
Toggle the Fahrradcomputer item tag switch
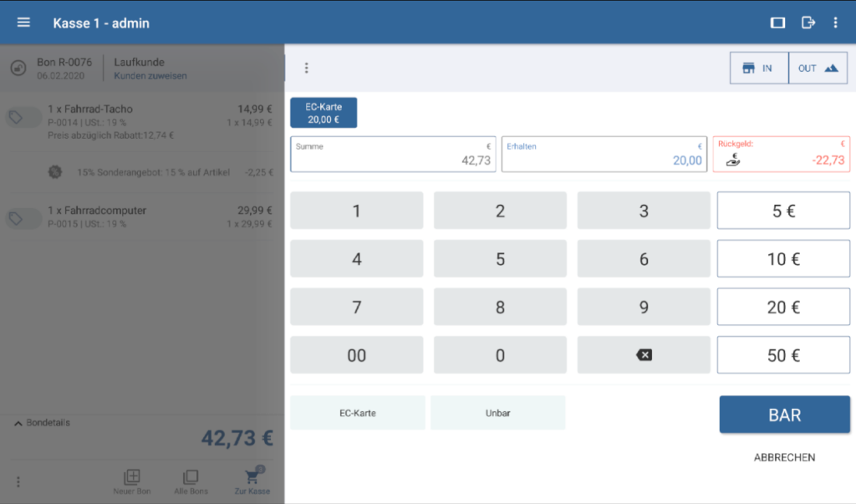[23, 219]
